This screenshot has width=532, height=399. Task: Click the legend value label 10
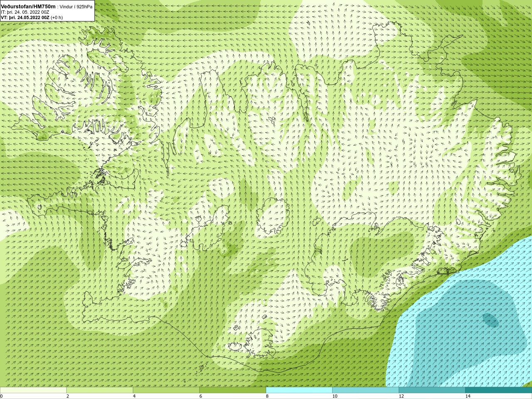pyautogui.click(x=335, y=396)
